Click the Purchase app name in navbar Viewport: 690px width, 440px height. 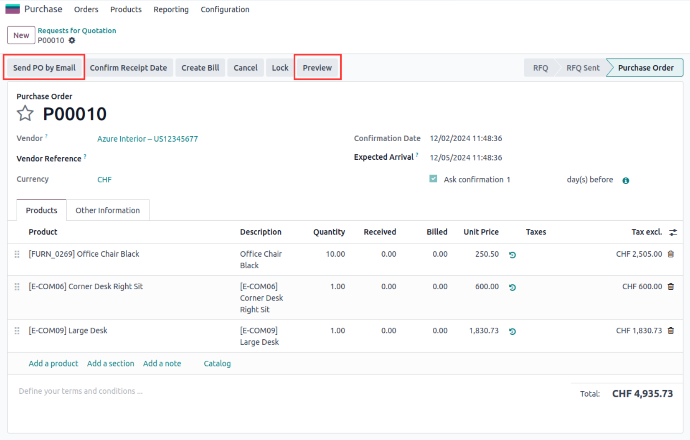tap(43, 9)
